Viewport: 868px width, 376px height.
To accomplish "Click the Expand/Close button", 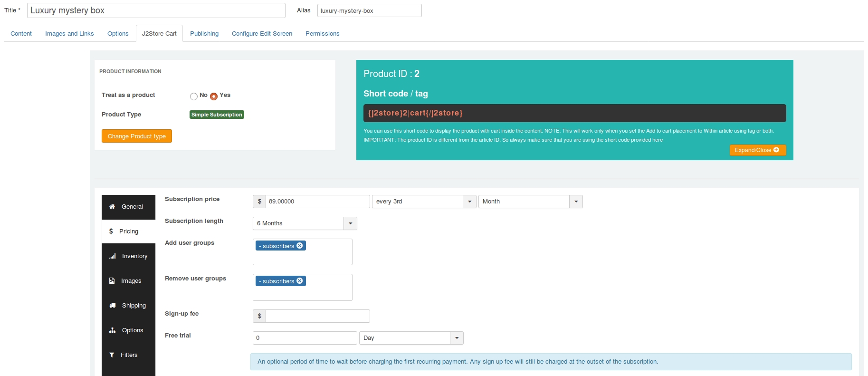I will 758,150.
